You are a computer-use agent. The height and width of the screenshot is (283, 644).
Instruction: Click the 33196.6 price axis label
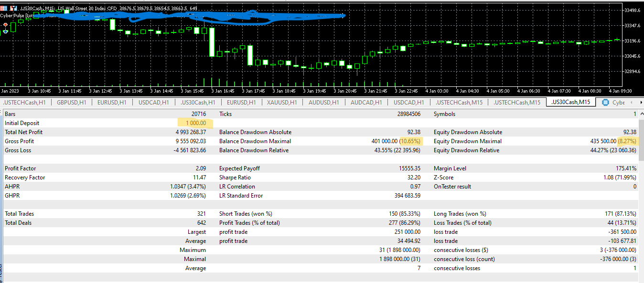pos(633,41)
